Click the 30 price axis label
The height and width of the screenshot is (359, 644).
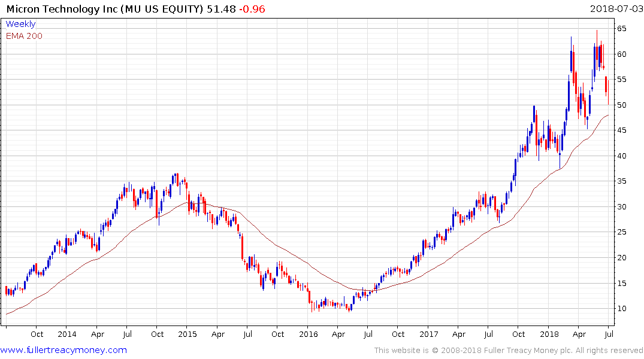[621, 207]
